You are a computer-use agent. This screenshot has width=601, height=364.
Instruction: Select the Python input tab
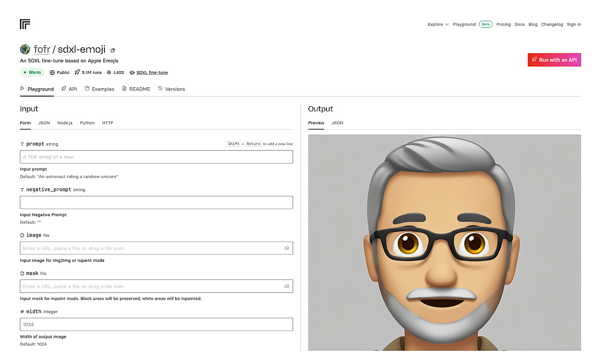pos(87,123)
